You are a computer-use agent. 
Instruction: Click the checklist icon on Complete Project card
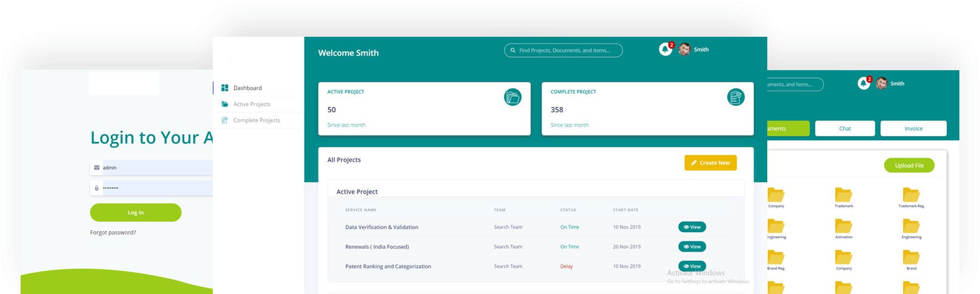pyautogui.click(x=736, y=97)
